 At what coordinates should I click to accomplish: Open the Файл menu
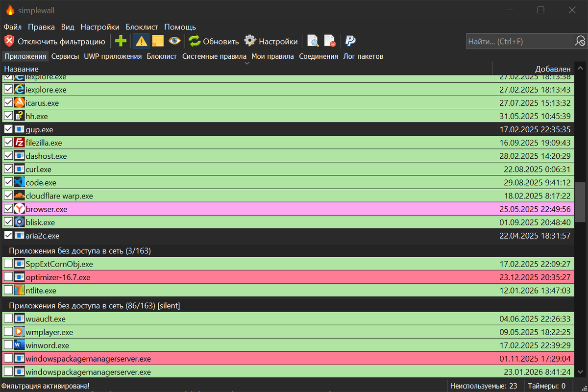(x=12, y=27)
